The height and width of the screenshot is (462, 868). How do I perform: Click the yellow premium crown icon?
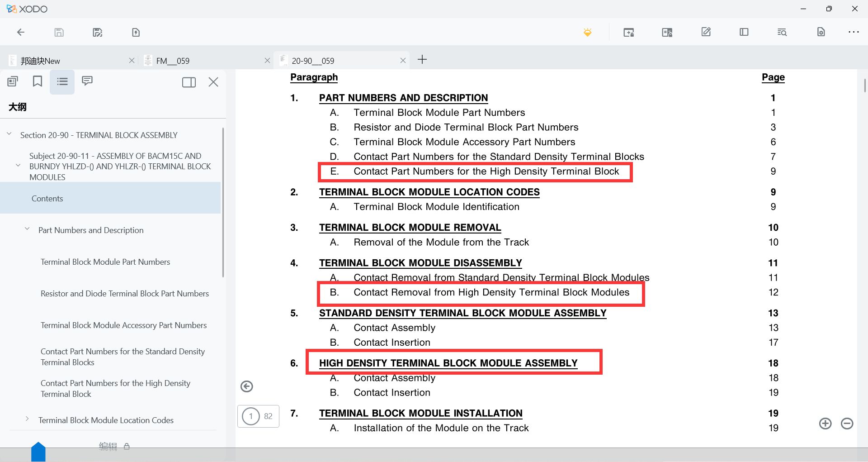588,32
